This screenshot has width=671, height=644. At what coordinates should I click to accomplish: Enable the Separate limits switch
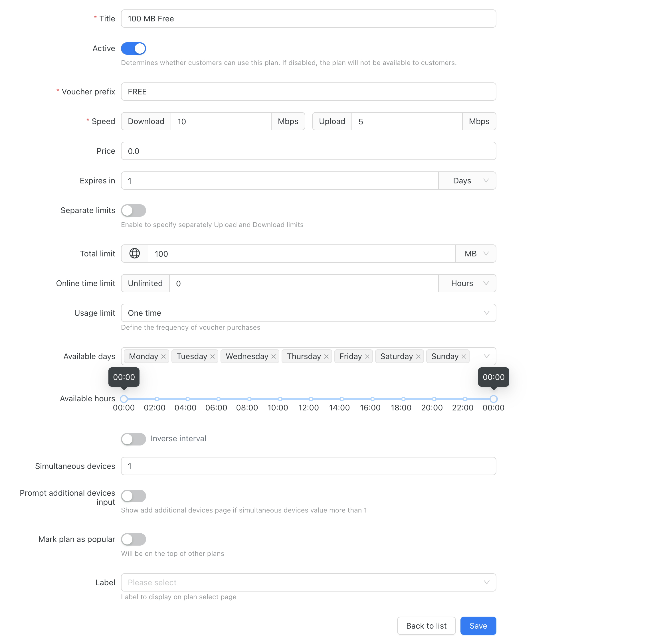[x=134, y=210]
